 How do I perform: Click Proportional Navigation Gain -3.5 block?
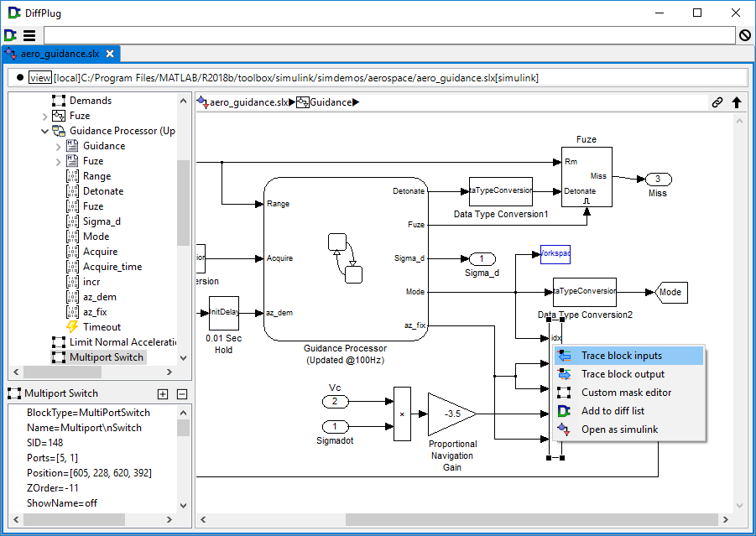pos(451,414)
